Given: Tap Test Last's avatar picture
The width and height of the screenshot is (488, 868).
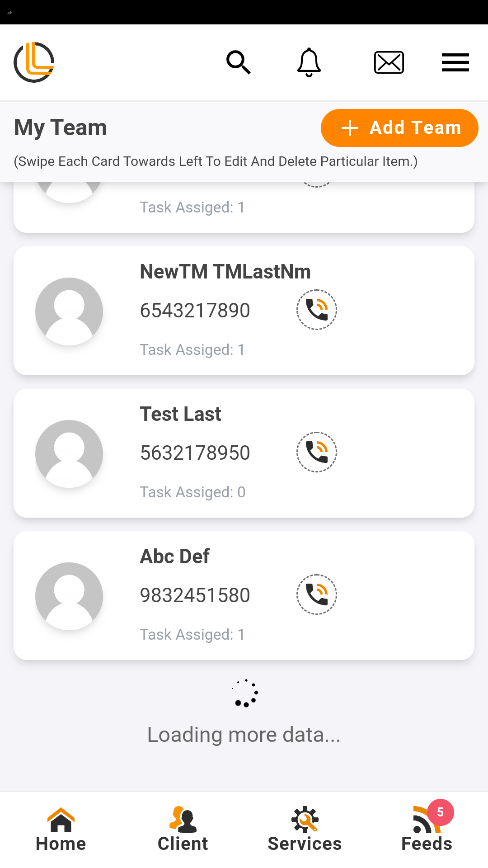Looking at the screenshot, I should tap(69, 454).
